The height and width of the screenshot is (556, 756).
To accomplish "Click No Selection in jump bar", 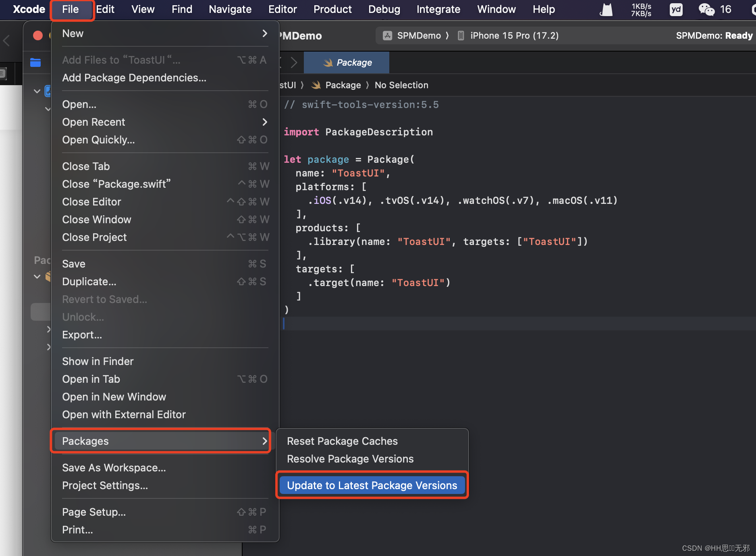I will (x=401, y=85).
